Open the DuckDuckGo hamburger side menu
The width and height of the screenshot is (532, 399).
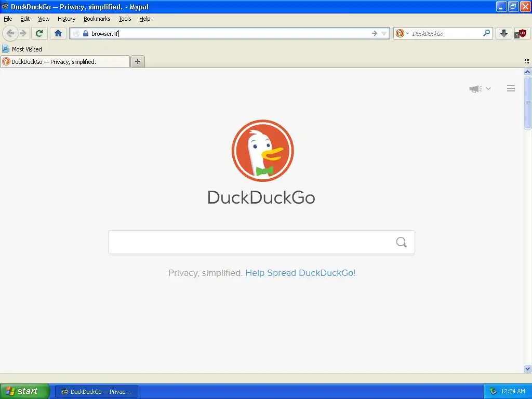pos(511,88)
